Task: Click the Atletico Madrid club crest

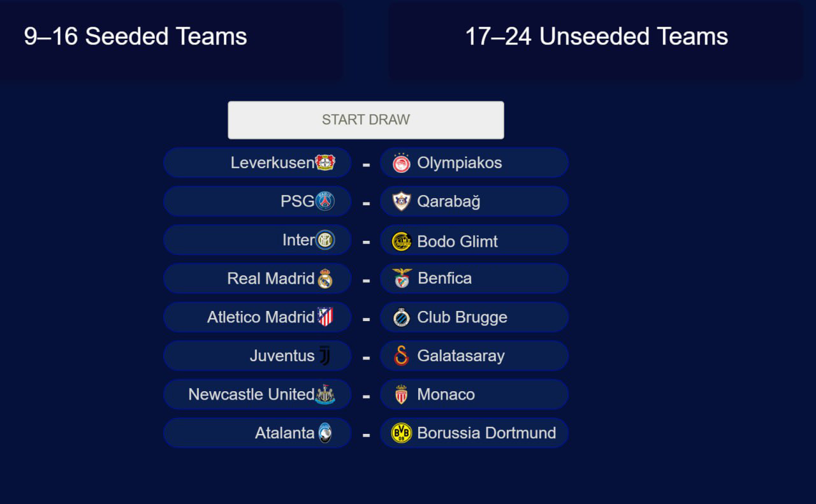Action: pyautogui.click(x=325, y=317)
